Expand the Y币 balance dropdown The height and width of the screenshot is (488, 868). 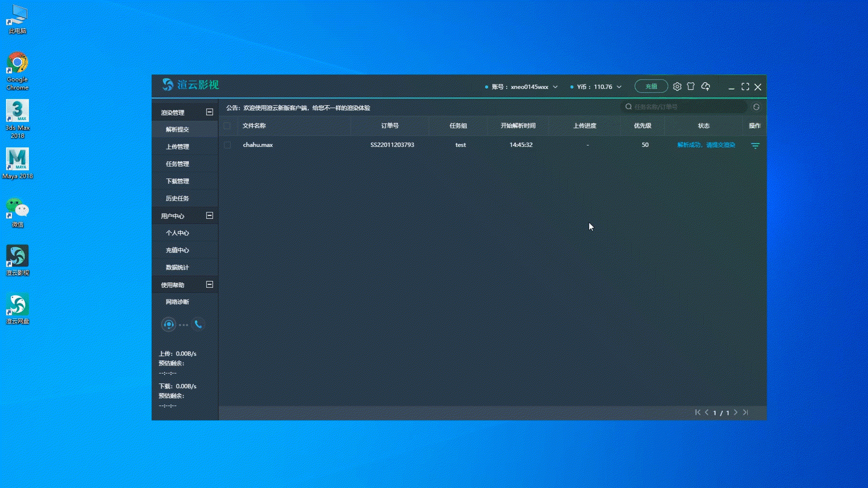click(x=619, y=87)
